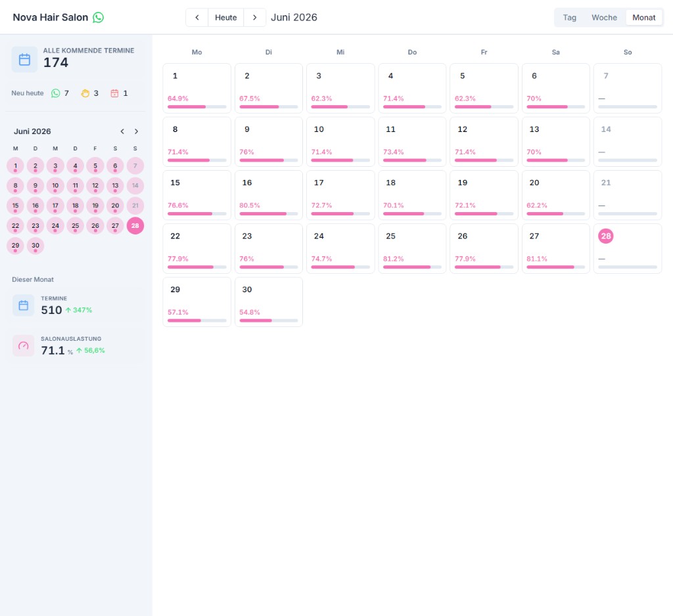Select highlighted 28 in mini calendar
Viewport: 673px width, 616px height.
(135, 226)
